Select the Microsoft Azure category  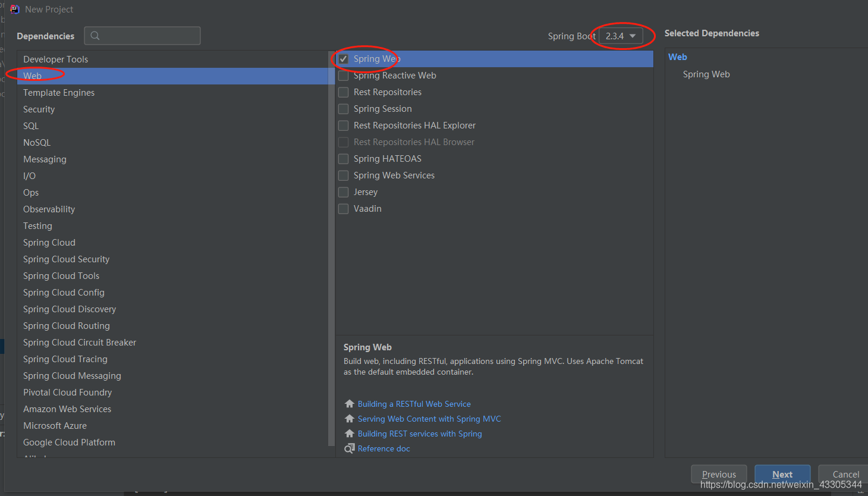172,426
